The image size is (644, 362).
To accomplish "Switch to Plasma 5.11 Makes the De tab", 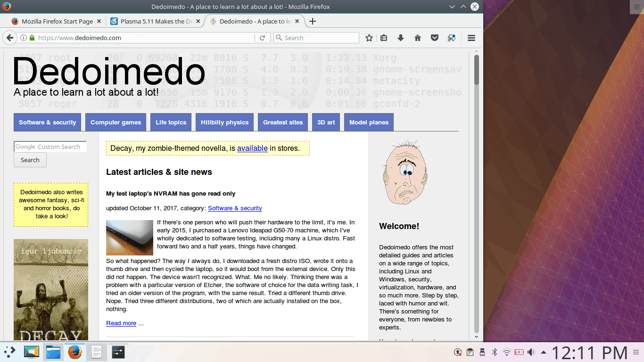I will click(156, 21).
